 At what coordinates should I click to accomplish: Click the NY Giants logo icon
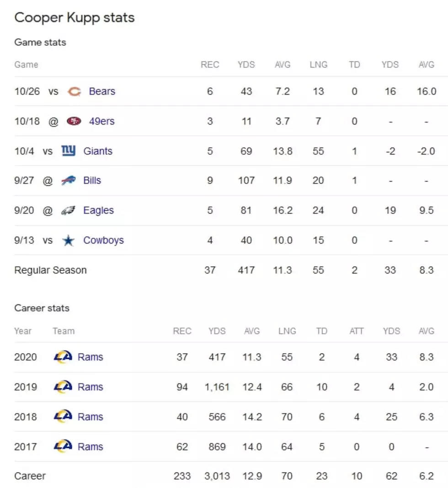coord(69,150)
